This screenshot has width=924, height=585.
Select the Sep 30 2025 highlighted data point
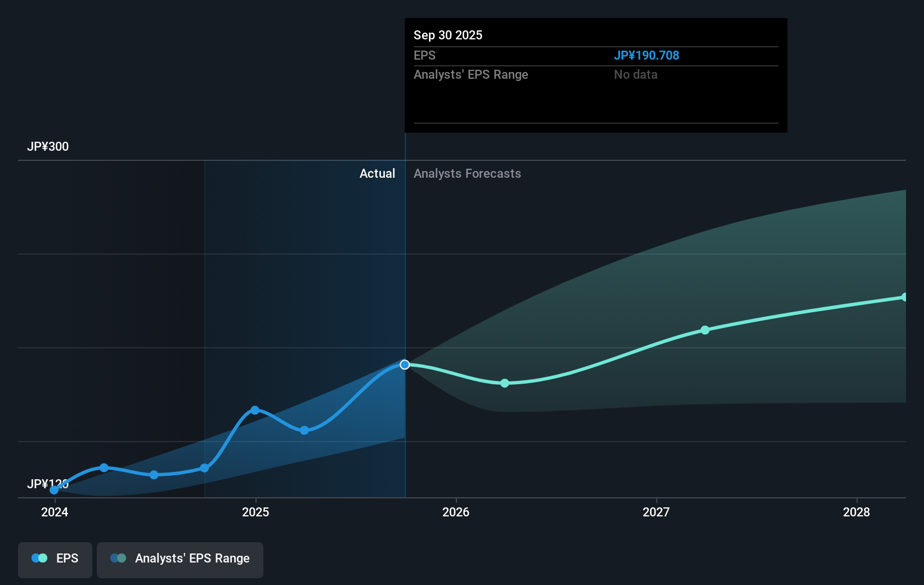click(405, 364)
